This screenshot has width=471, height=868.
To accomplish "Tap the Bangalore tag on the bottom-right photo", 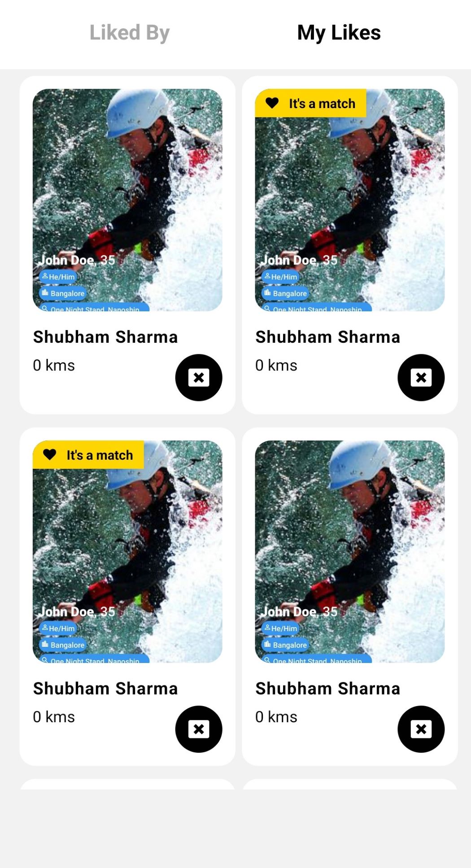I will (x=285, y=645).
